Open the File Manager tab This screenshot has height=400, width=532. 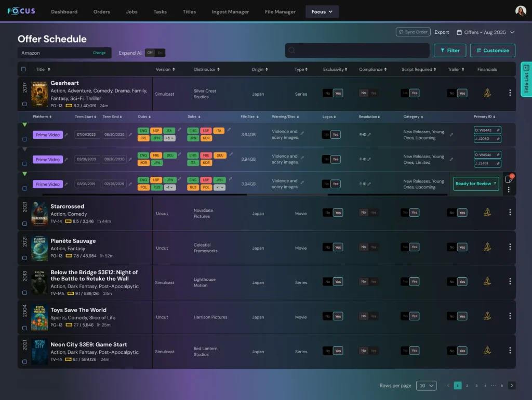click(x=280, y=11)
